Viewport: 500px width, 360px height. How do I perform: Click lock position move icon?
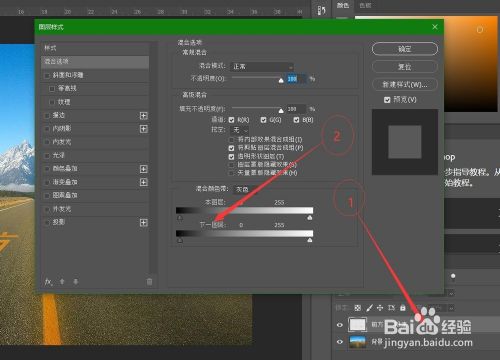[380, 308]
